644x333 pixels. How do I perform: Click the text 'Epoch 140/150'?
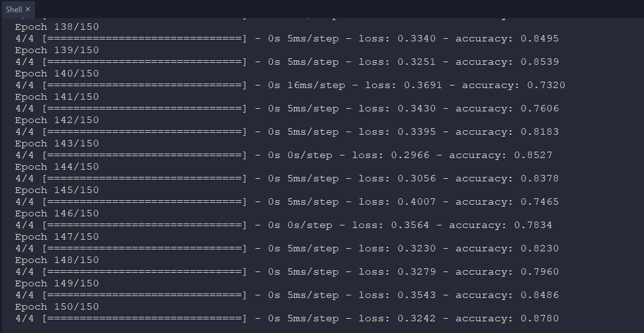pyautogui.click(x=57, y=73)
